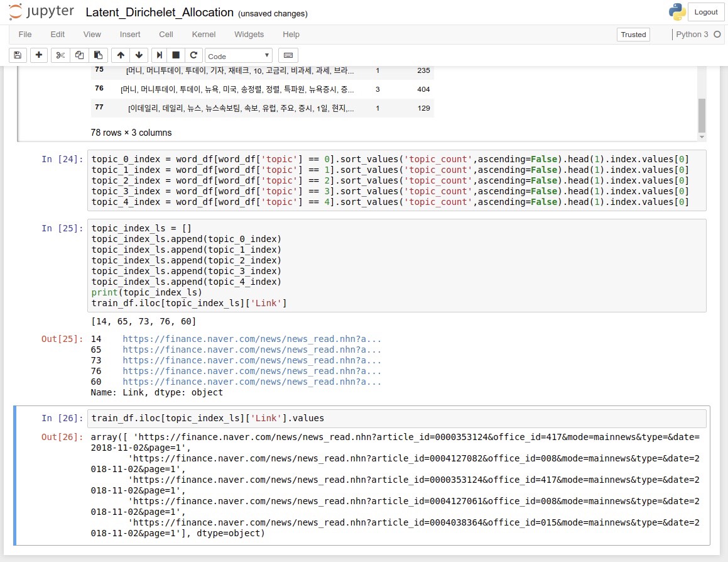Click the output scrollbar down arrow
The image size is (728, 562).
(702, 137)
